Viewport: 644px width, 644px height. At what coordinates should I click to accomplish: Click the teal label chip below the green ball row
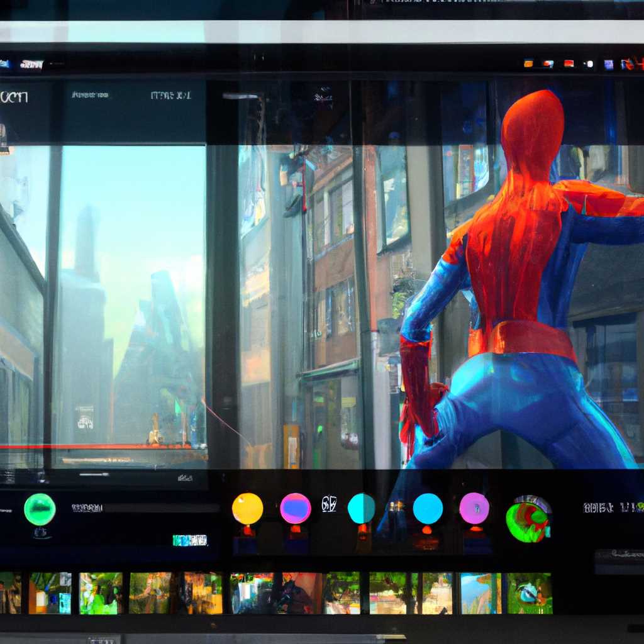tap(190, 540)
